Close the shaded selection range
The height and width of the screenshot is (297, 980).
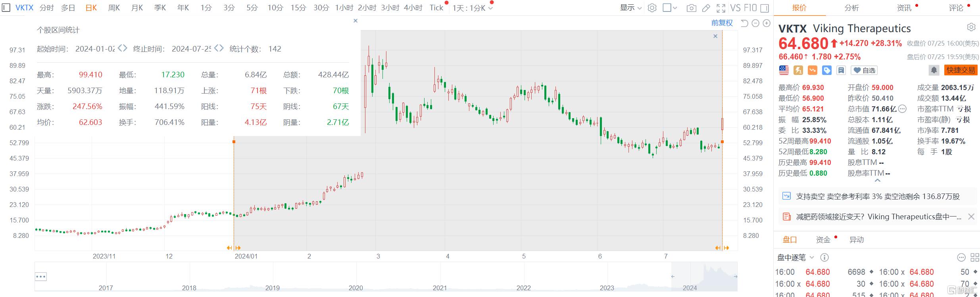point(715,36)
